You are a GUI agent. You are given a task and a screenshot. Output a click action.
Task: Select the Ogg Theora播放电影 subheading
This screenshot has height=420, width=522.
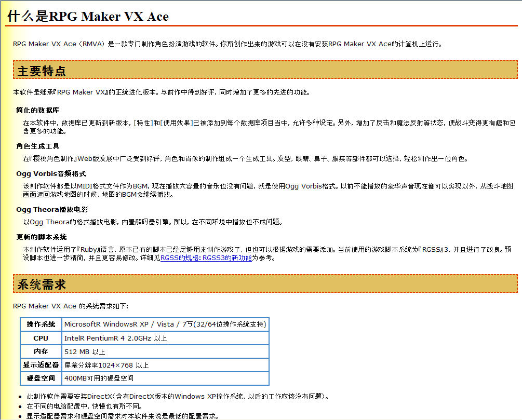pos(52,210)
